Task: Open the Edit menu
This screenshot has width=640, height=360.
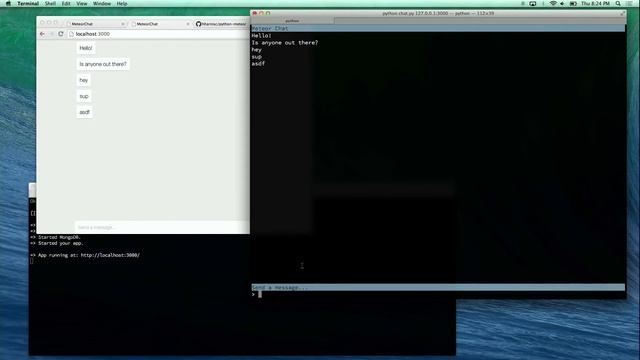Action: [66, 3]
